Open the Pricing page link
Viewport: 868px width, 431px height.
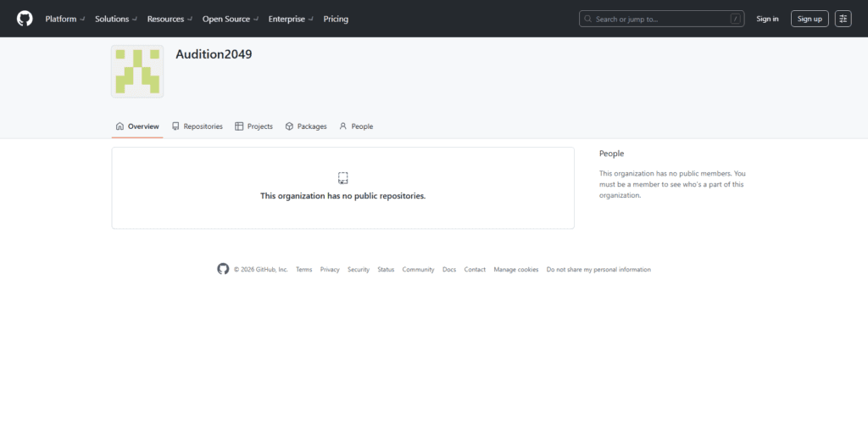point(336,19)
